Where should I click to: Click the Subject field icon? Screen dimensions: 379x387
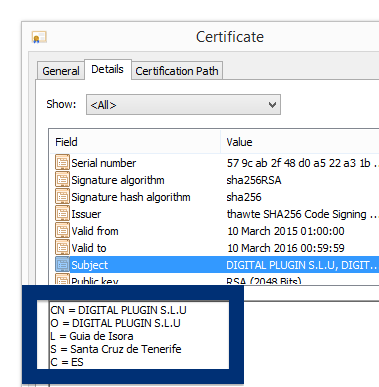62,265
